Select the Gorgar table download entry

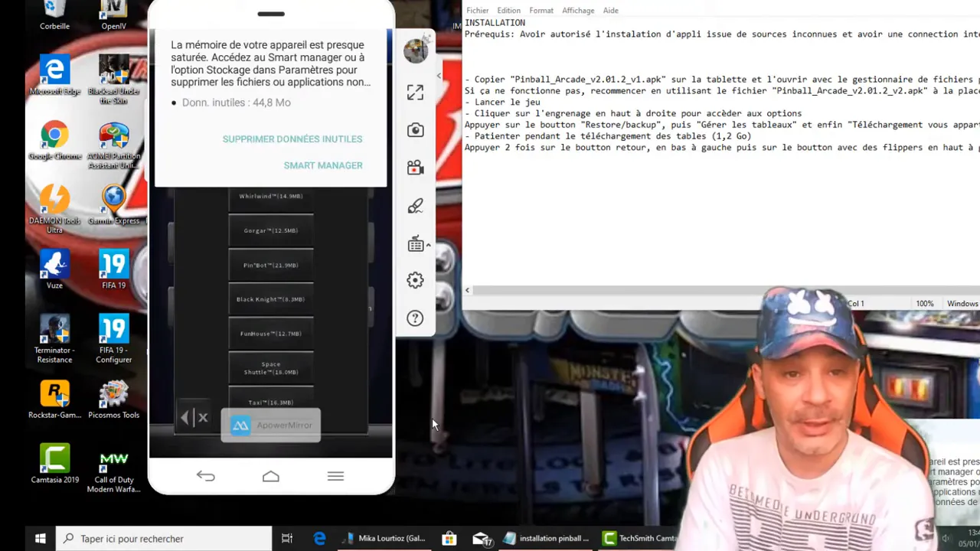coord(271,230)
